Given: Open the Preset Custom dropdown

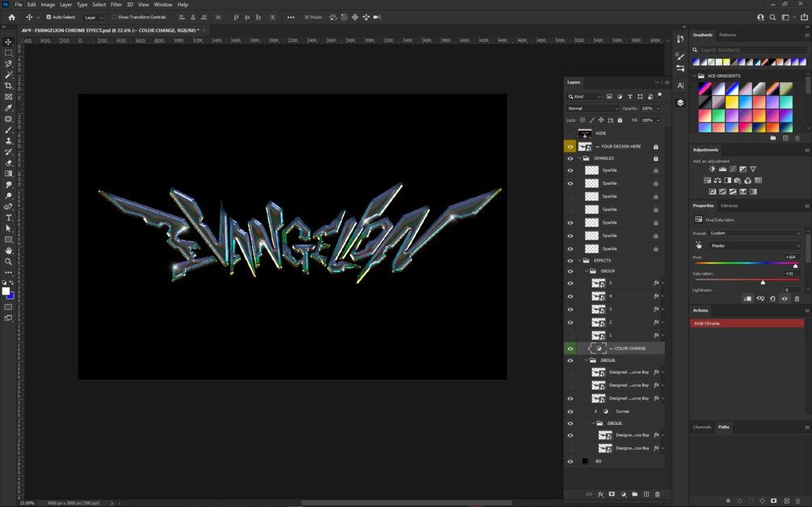Looking at the screenshot, I should point(755,233).
